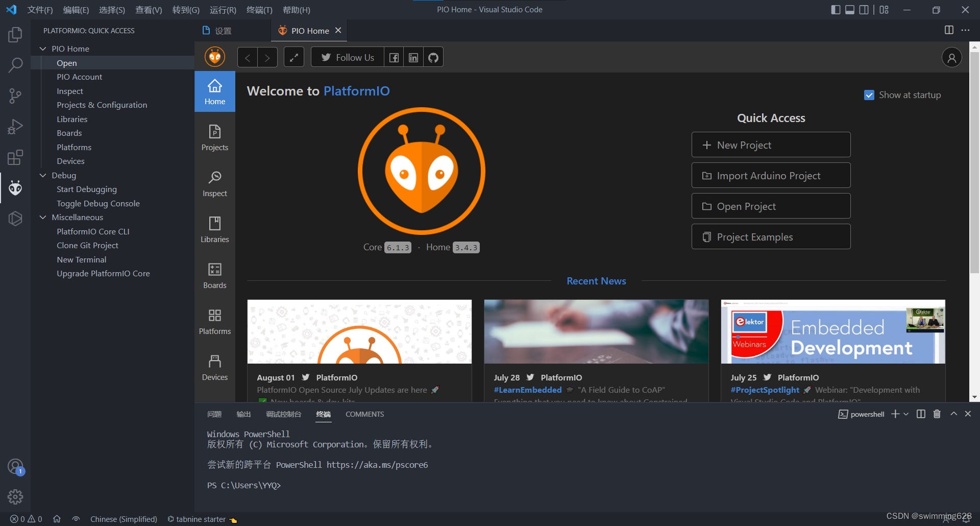Click the Project Examples button
The height and width of the screenshot is (526, 980).
771,237
